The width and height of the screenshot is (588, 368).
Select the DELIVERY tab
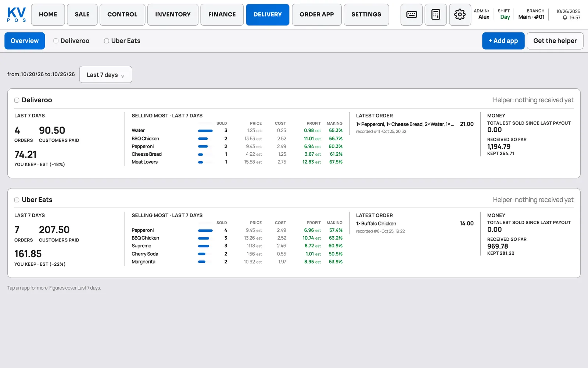(268, 15)
